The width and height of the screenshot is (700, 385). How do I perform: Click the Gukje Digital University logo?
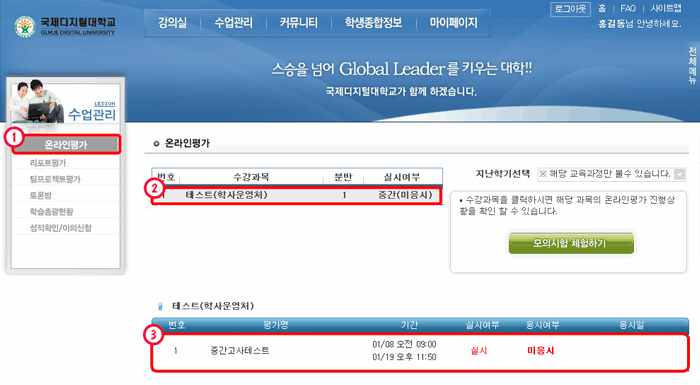tap(65, 26)
